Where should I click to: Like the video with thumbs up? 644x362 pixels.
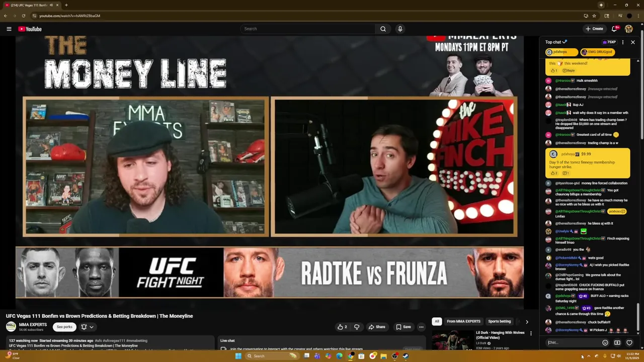coord(342,327)
